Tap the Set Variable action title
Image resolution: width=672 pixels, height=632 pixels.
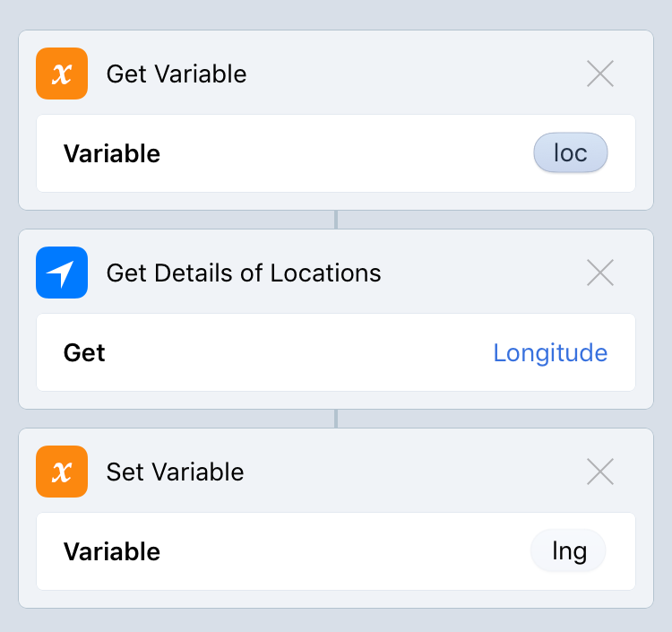tap(175, 472)
